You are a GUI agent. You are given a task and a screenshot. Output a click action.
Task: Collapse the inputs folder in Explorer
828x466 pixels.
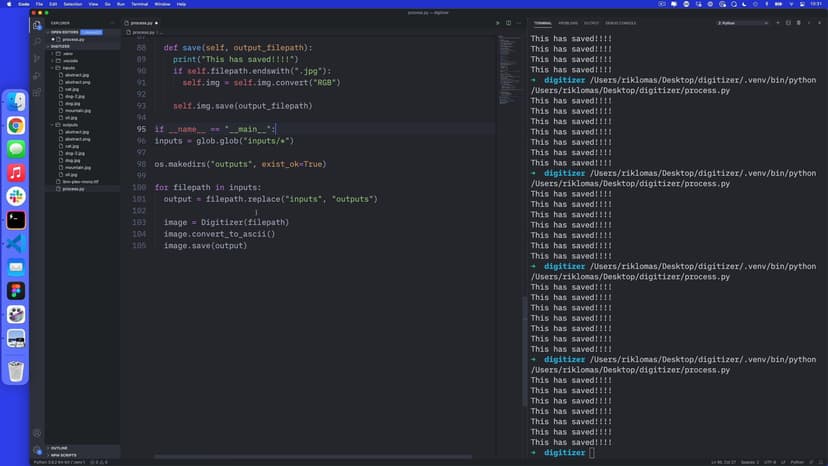click(x=68, y=68)
